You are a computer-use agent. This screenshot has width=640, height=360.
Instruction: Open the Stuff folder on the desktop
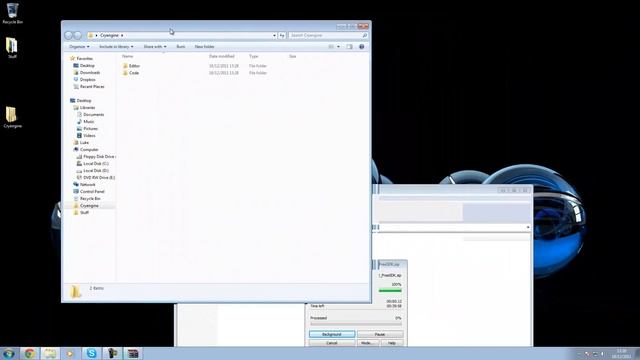[x=12, y=47]
